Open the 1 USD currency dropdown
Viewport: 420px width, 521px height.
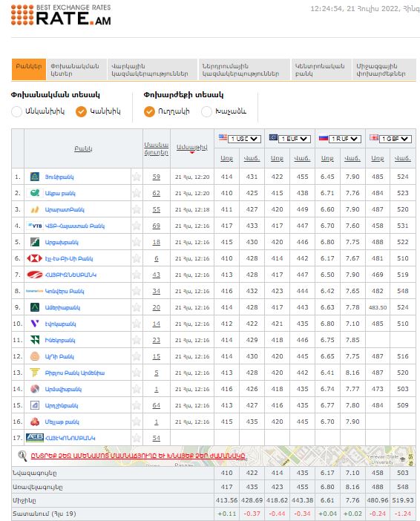click(x=245, y=139)
